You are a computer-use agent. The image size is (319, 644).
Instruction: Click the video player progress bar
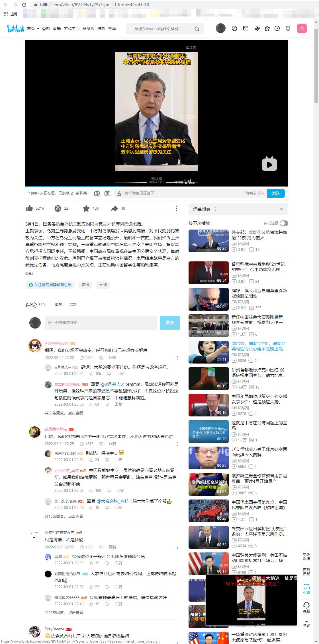(157, 186)
